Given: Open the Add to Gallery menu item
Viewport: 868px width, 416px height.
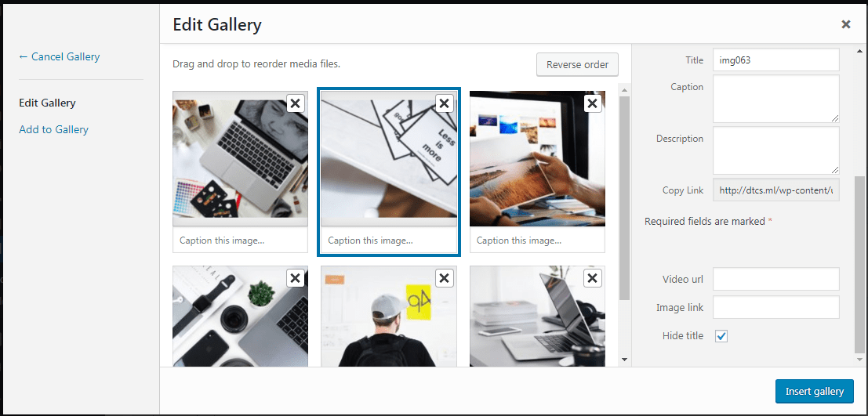Looking at the screenshot, I should (x=53, y=129).
